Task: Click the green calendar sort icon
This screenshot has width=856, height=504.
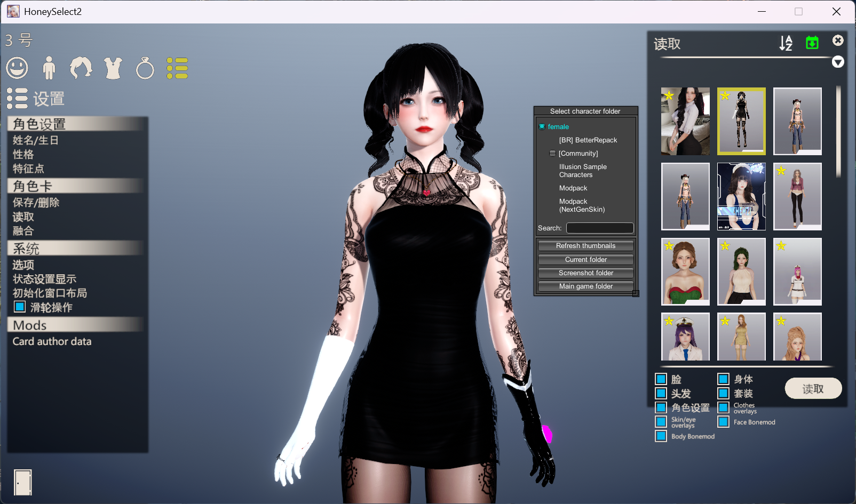Action: 812,43
